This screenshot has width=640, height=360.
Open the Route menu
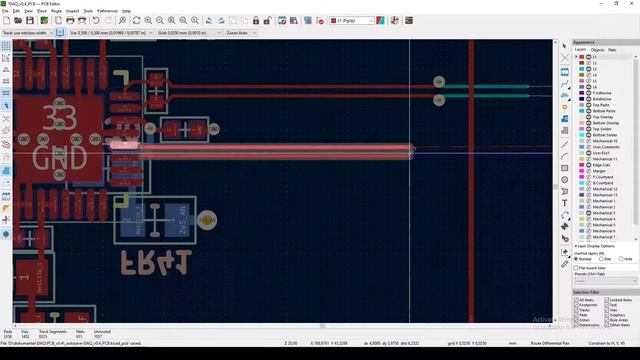(x=56, y=11)
